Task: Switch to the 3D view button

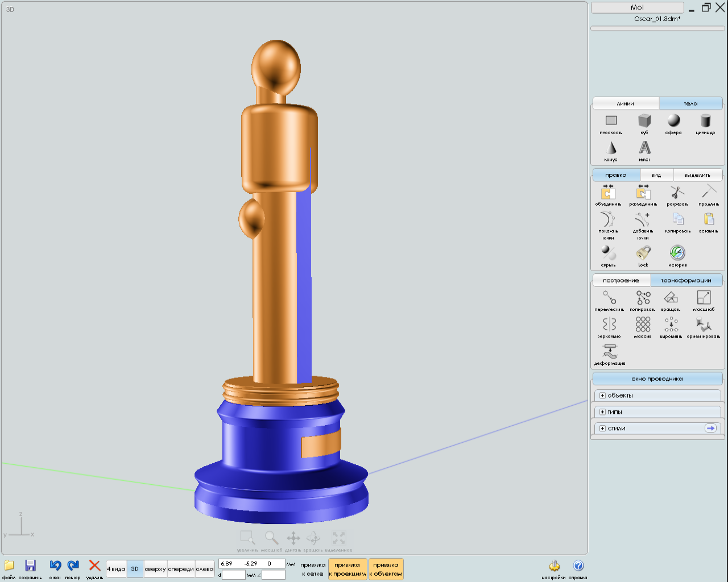Action: pyautogui.click(x=135, y=569)
